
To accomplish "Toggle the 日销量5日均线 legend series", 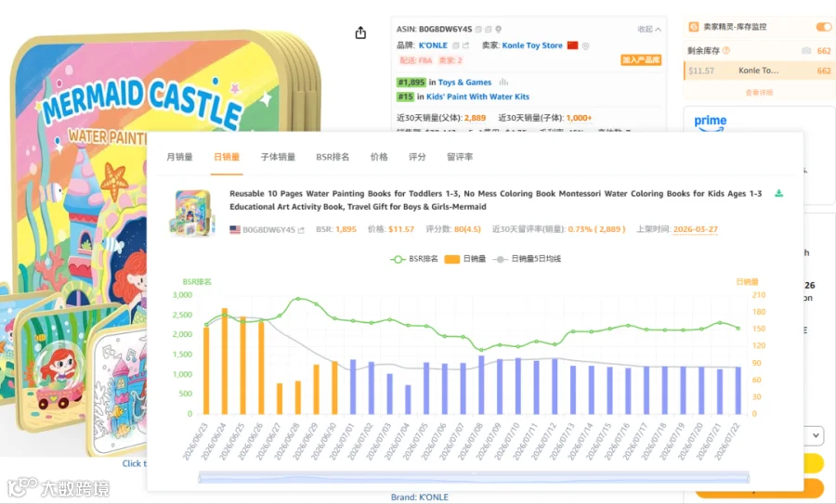I will (527, 259).
